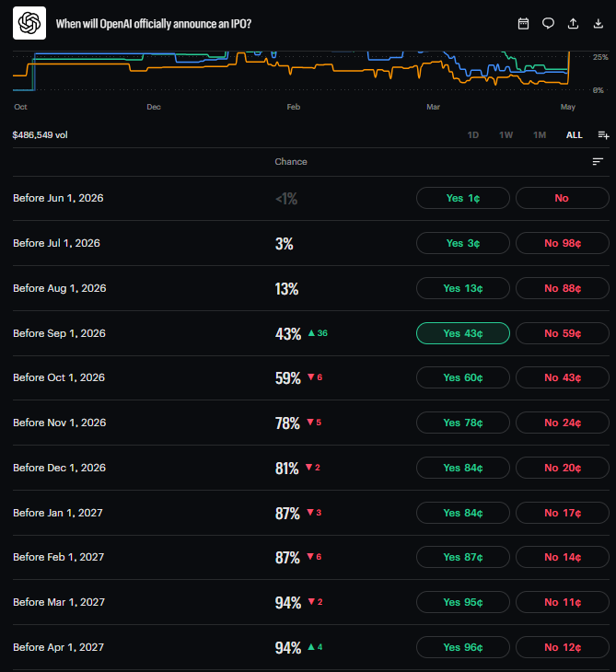The height and width of the screenshot is (672, 616).
Task: Click the 78% chance value
Action: point(287,423)
